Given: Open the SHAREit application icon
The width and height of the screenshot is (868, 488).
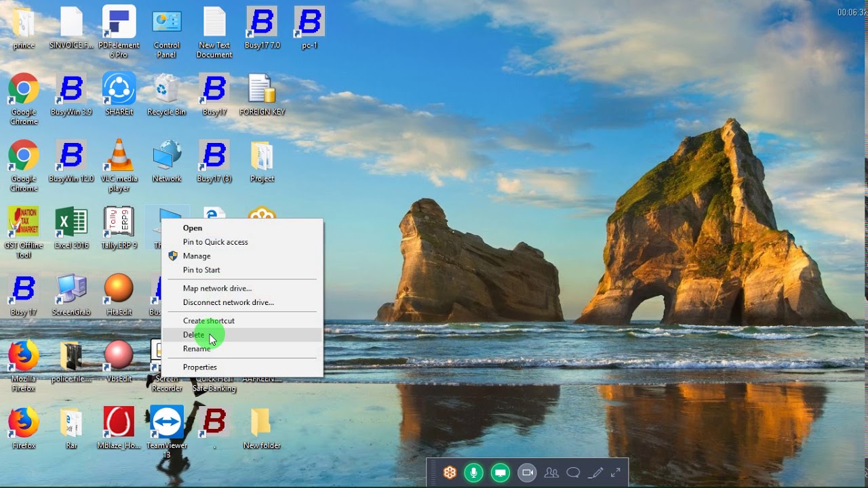Looking at the screenshot, I should [x=119, y=95].
